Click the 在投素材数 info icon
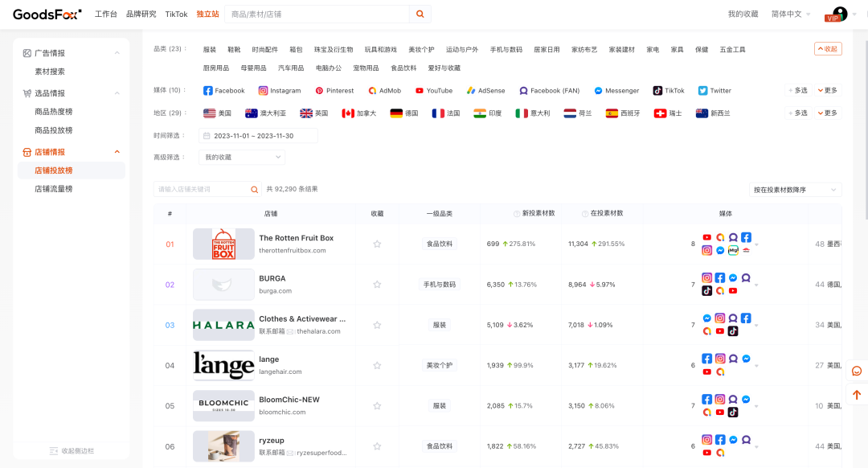868x468 pixels. tap(584, 214)
